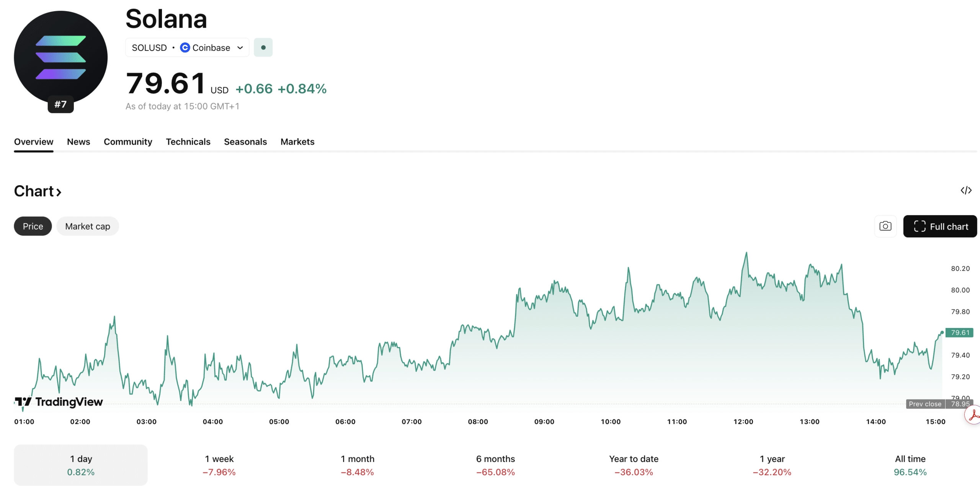Select the All time range
980x486 pixels.
(x=910, y=465)
